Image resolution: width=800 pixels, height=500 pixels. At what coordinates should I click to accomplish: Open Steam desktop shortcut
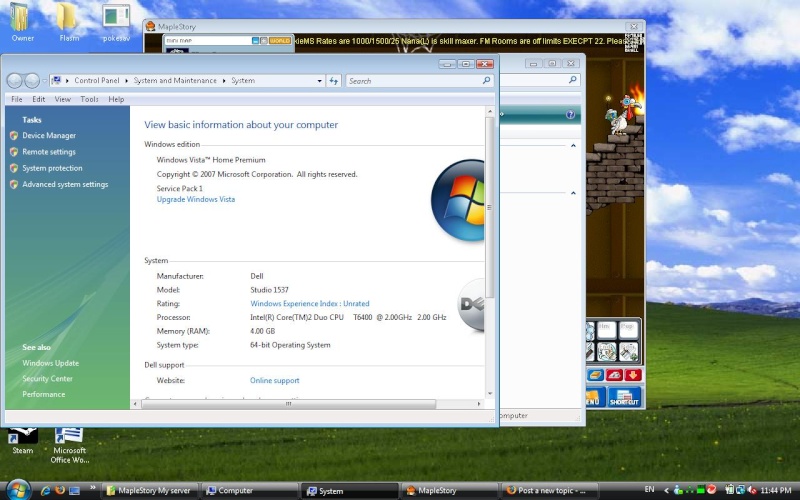coord(22,441)
